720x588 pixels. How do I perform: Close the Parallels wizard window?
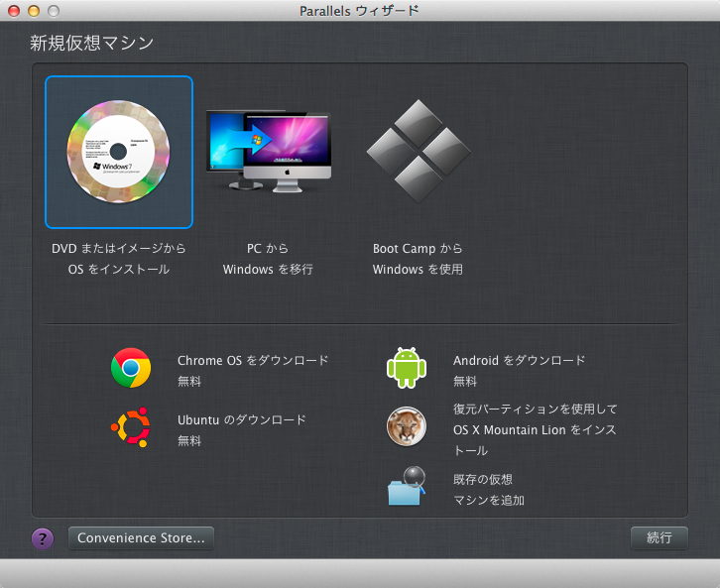(x=14, y=11)
